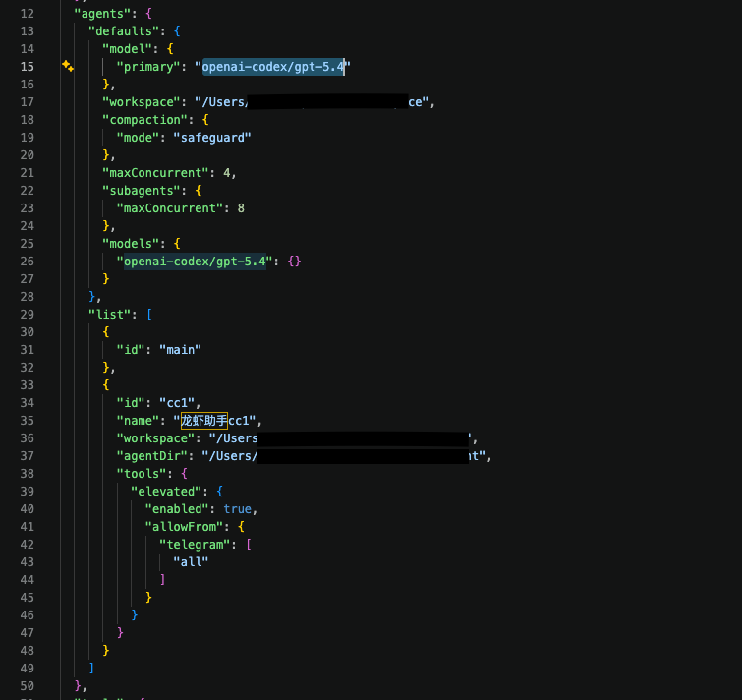Click the "model" key on line 14

(x=128, y=49)
